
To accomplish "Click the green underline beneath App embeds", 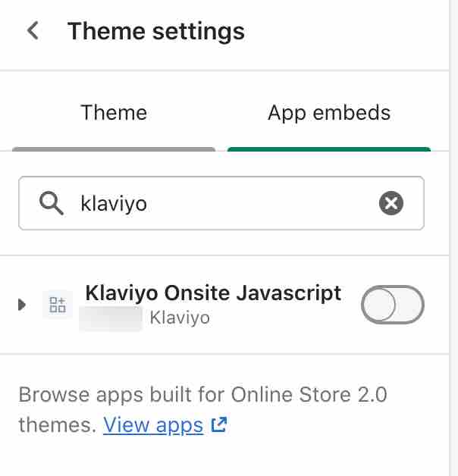I will (x=329, y=149).
